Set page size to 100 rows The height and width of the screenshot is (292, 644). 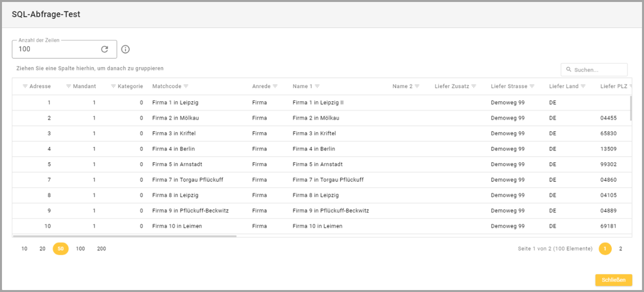click(80, 249)
